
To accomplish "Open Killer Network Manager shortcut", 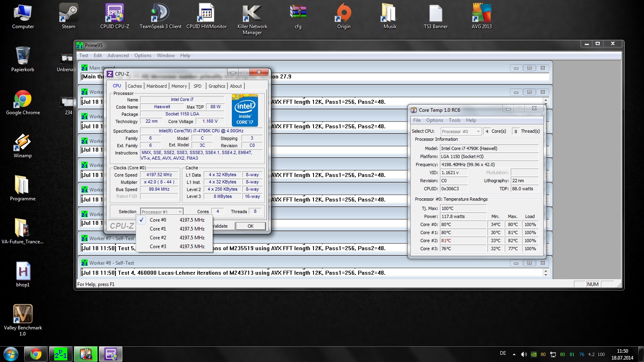I will (x=252, y=19).
